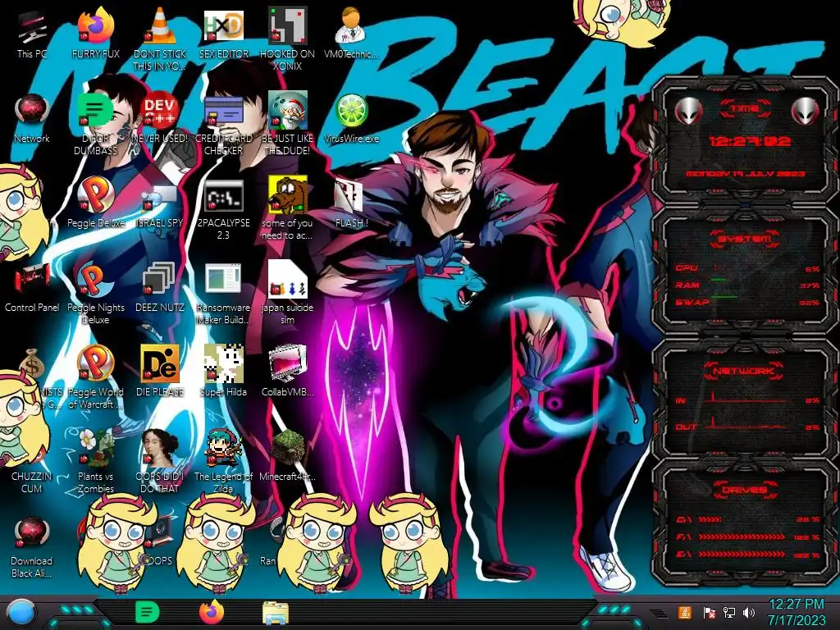The image size is (840, 630).
Task: Click the orange Java tray icon
Action: (685, 612)
